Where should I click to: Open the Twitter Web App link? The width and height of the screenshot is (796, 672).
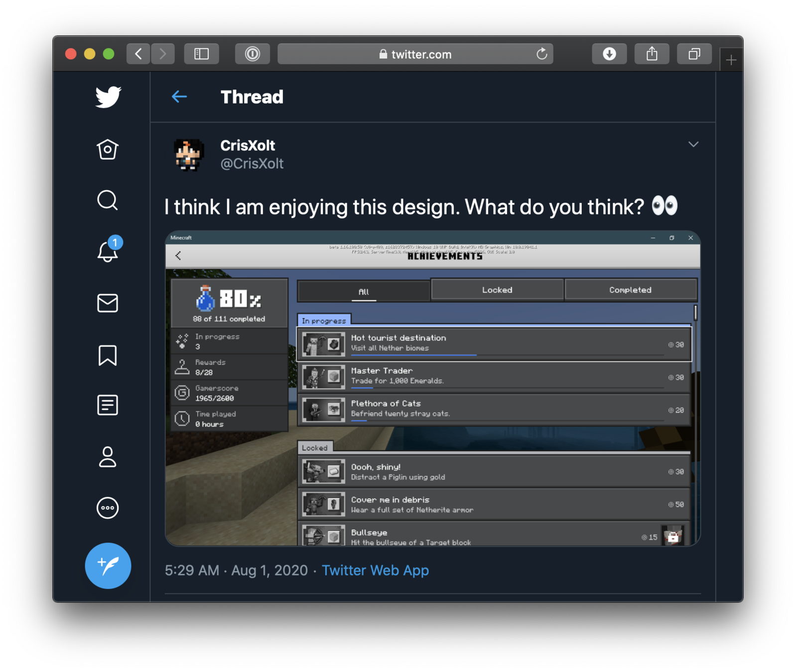(x=375, y=570)
